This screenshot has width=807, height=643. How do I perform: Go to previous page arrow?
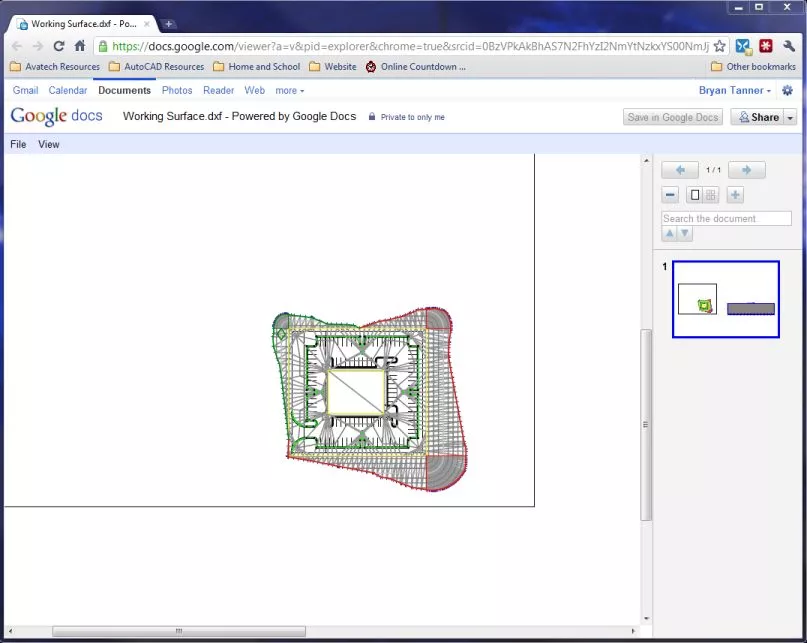click(680, 170)
